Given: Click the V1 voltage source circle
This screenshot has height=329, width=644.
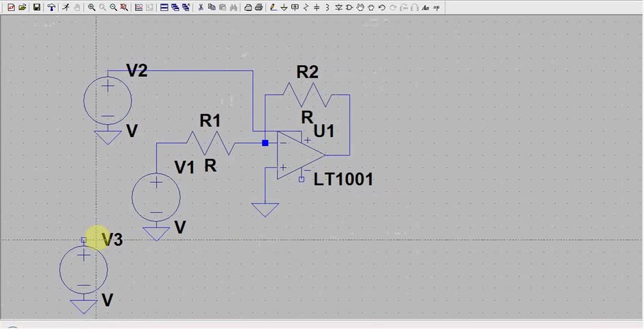Looking at the screenshot, I should coord(156,197).
